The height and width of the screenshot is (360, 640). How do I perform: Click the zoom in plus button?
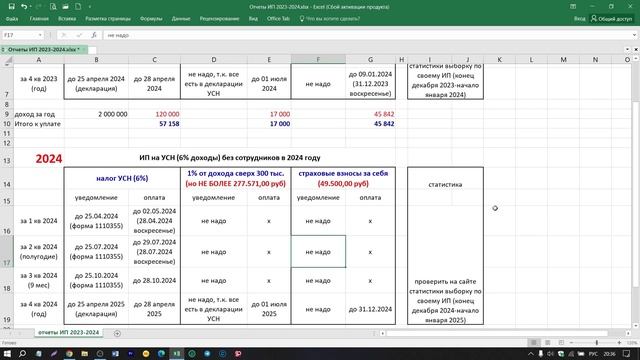(619, 342)
